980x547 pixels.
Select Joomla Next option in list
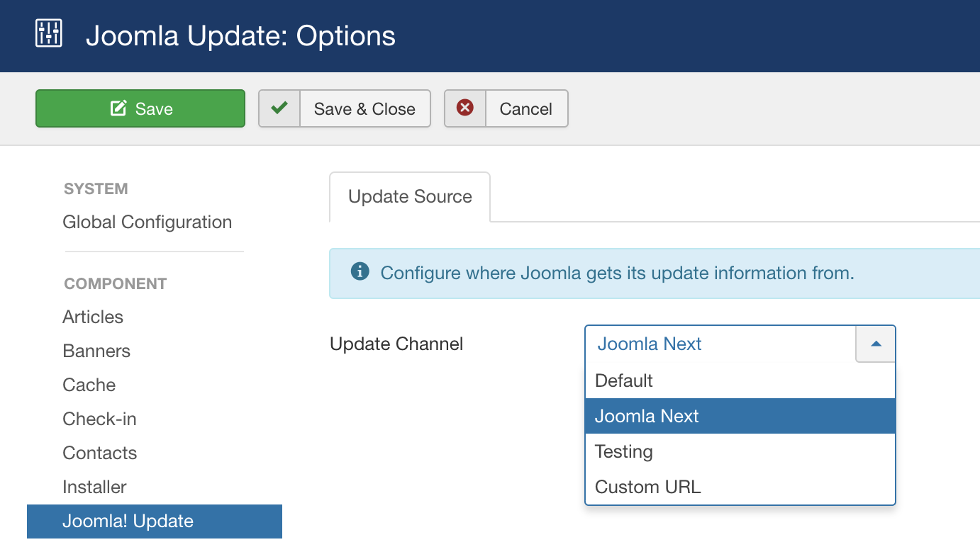click(647, 416)
